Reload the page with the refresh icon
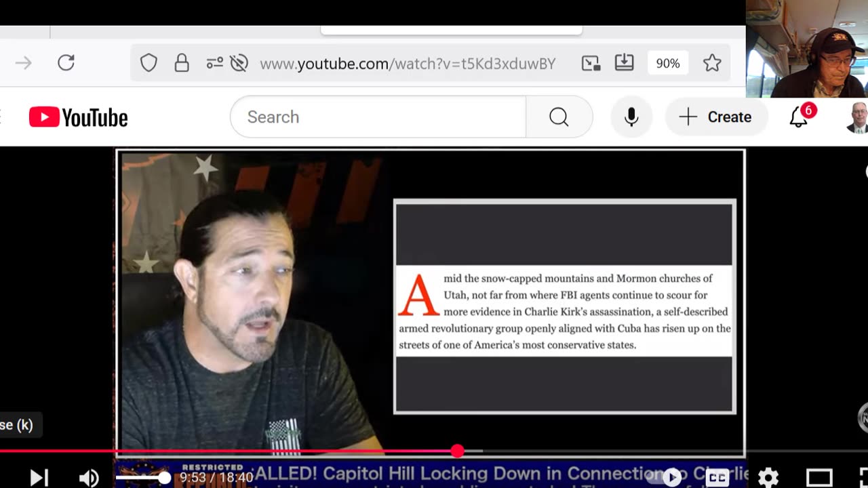Screen dimensions: 868x488 pos(66,63)
